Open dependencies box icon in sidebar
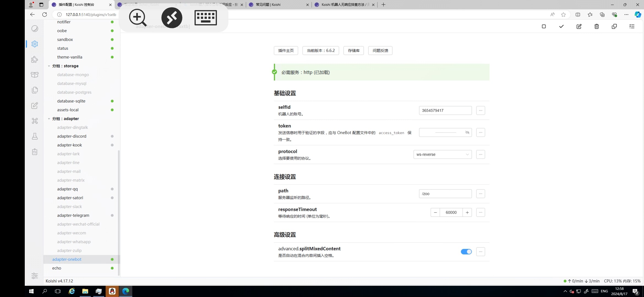This screenshot has width=644, height=297. tap(35, 75)
